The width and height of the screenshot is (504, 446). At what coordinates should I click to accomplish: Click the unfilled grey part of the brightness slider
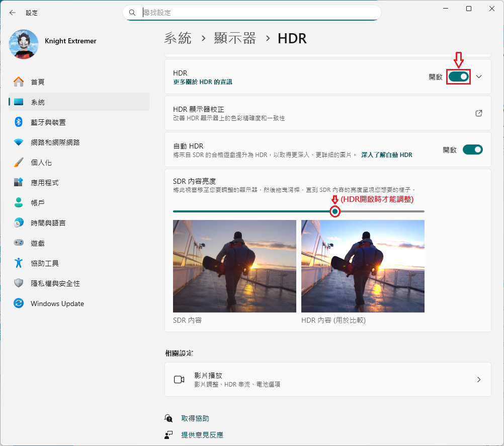click(x=382, y=211)
